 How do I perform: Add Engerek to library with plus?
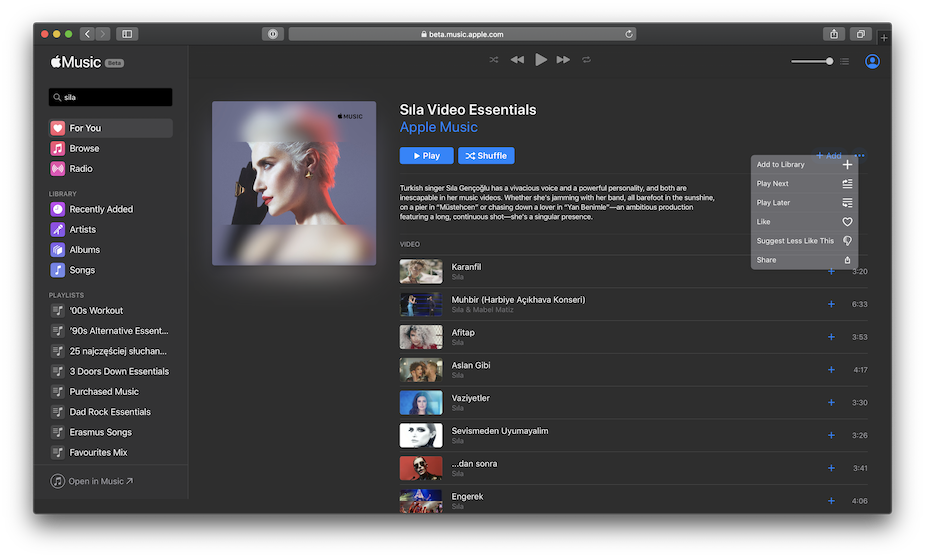(x=831, y=501)
